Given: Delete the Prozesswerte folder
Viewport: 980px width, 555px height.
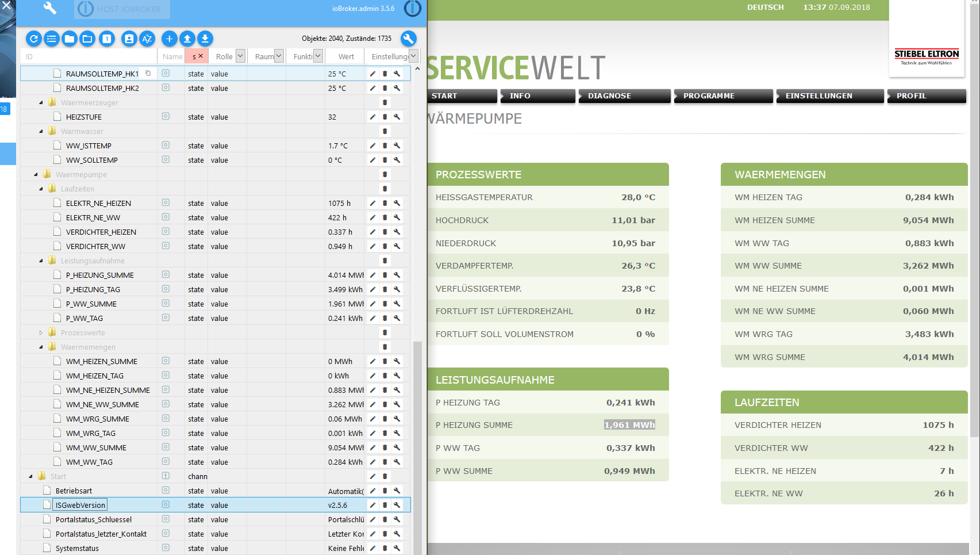Looking at the screenshot, I should click(385, 332).
